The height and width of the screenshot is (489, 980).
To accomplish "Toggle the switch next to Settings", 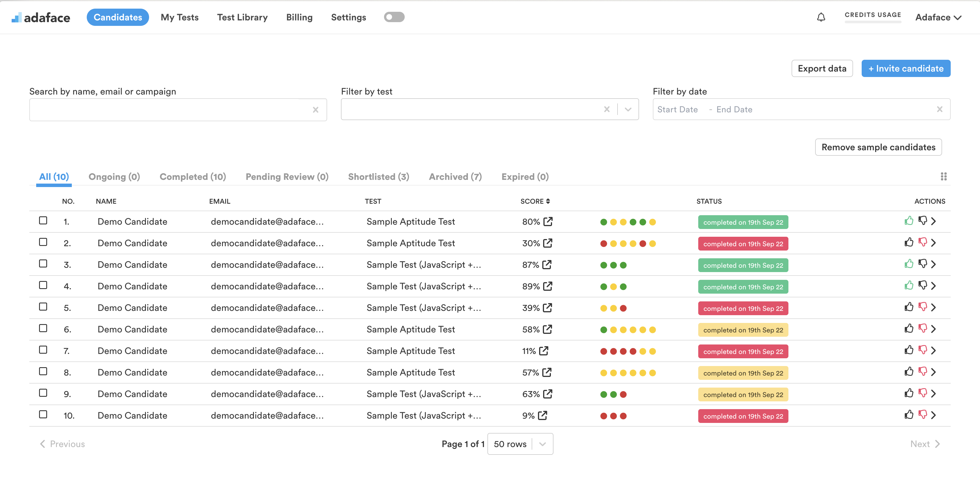I will point(394,17).
